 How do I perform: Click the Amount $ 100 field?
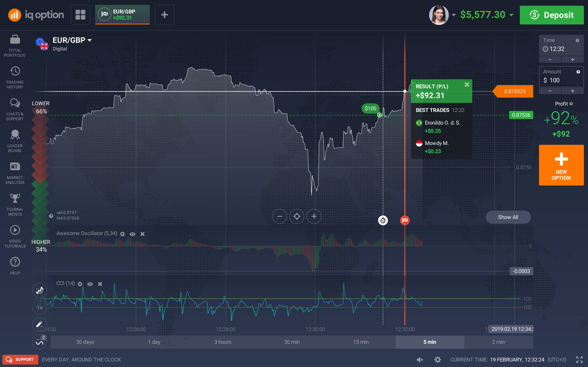point(561,77)
